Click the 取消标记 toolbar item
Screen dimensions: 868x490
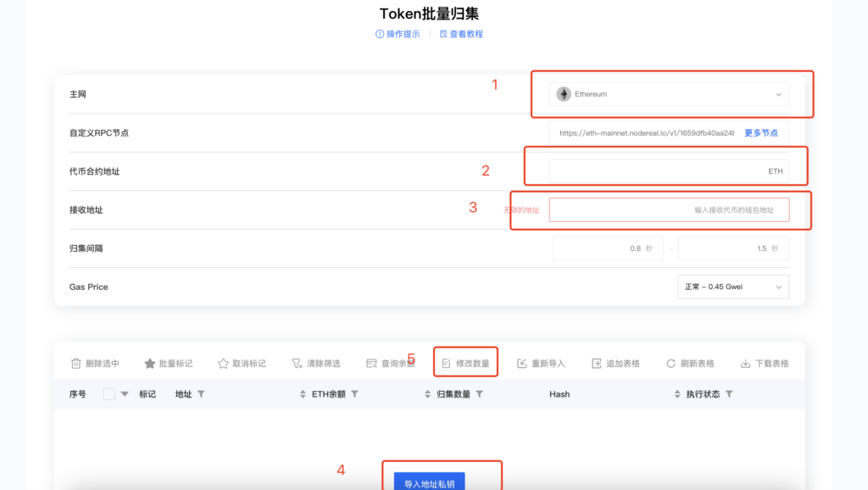tap(242, 363)
